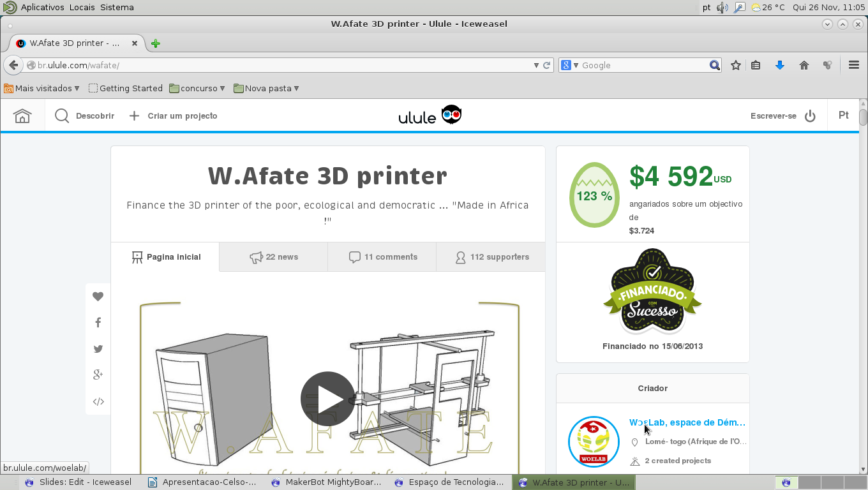Expand the concurso bookmark folder
The image size is (868, 490).
coord(197,88)
